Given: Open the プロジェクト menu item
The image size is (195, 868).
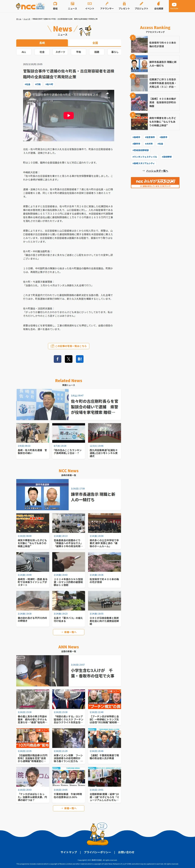Looking at the screenshot, I should click(141, 6).
